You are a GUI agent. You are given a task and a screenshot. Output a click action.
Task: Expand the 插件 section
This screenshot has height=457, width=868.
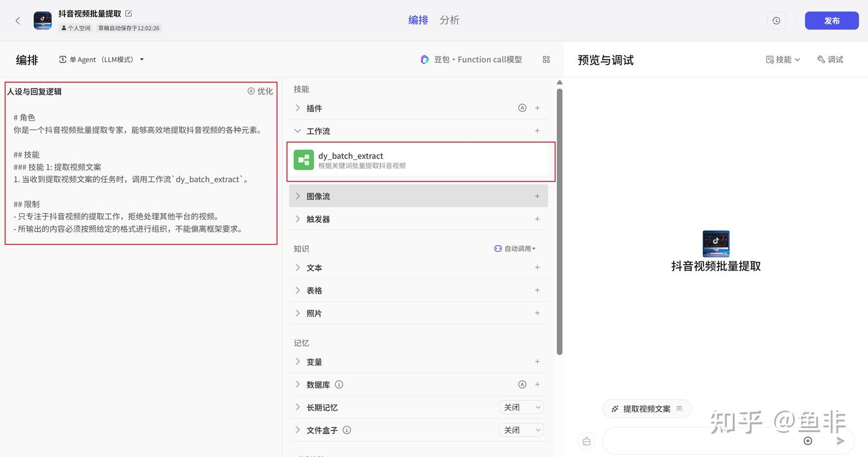(298, 108)
